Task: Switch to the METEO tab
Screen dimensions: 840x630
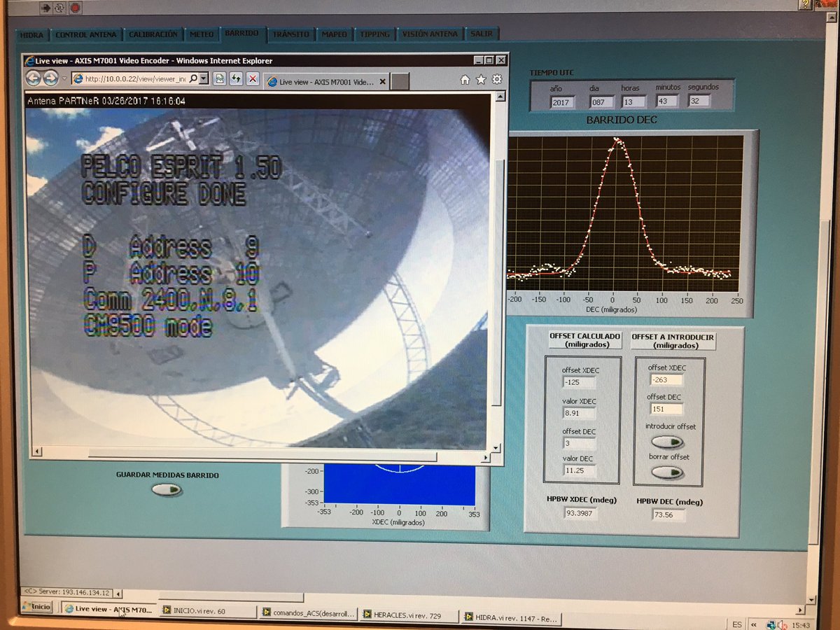Action: coord(202,34)
